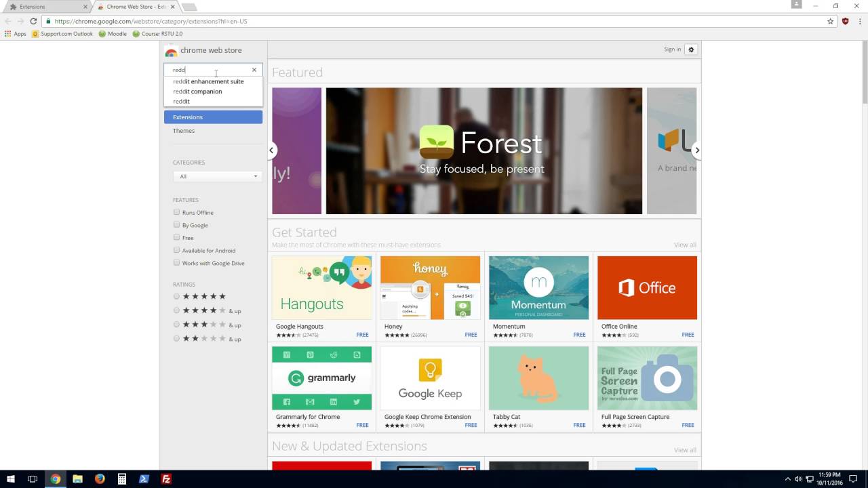
Task: Check Works with Google Drive
Action: point(176,262)
